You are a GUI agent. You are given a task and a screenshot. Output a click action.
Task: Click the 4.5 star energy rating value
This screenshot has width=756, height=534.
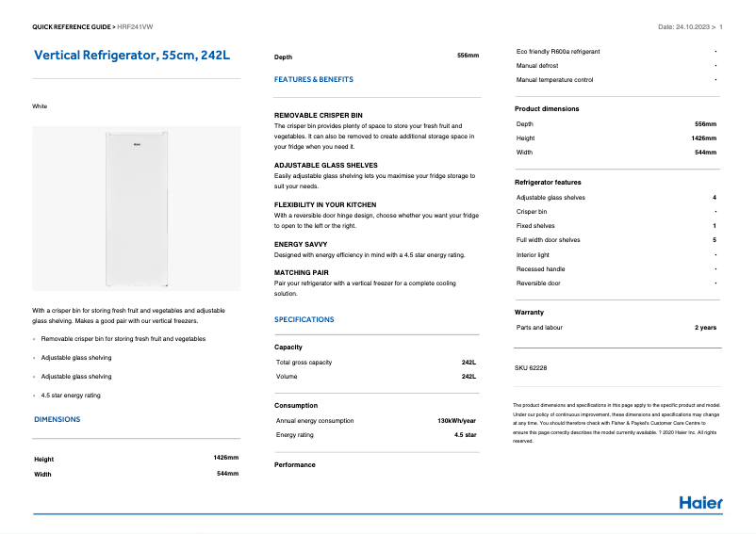click(x=465, y=435)
